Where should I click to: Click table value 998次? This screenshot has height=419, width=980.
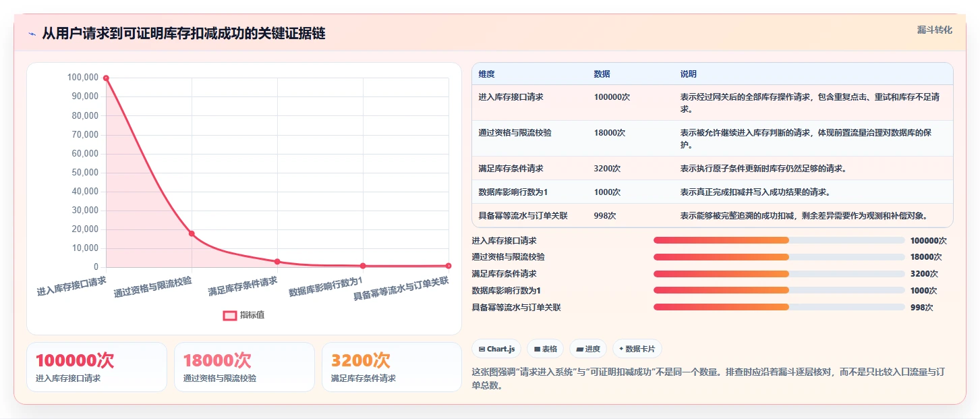[x=605, y=216]
